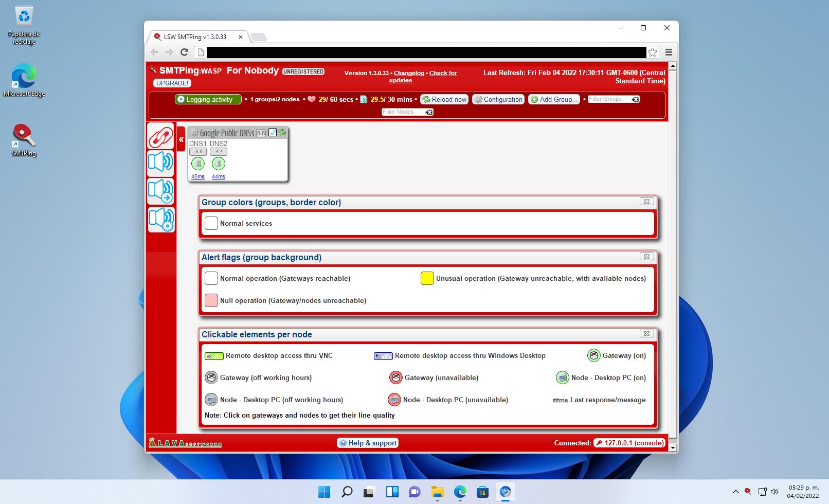Image resolution: width=829 pixels, height=504 pixels.
Task: Open the Lava Softworks logo link
Action: (185, 442)
